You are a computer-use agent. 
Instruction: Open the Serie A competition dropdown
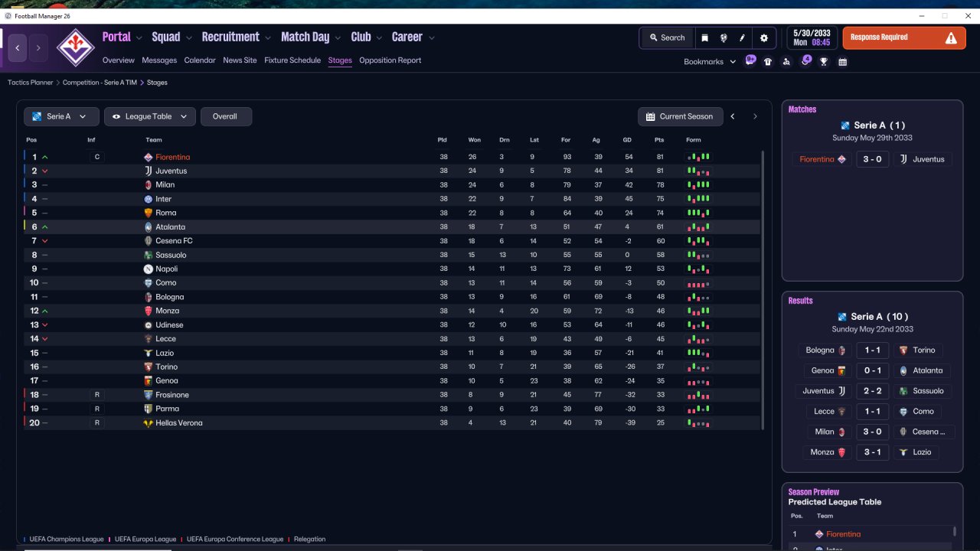point(61,116)
